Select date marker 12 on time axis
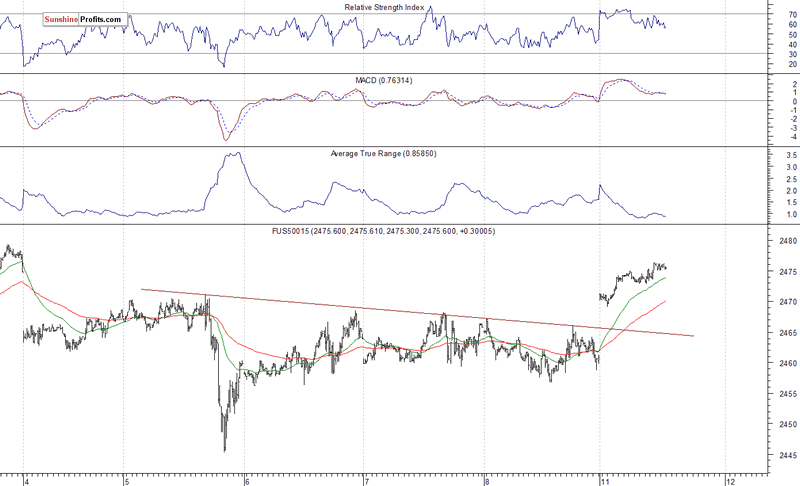 (x=726, y=478)
